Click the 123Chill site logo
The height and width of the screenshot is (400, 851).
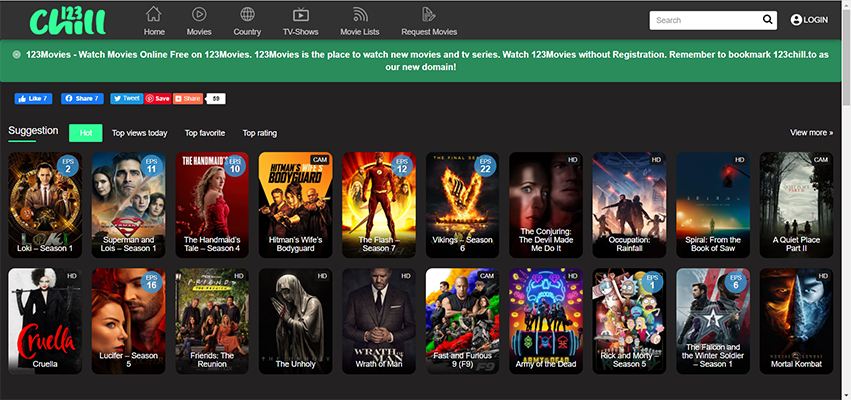tap(68, 21)
